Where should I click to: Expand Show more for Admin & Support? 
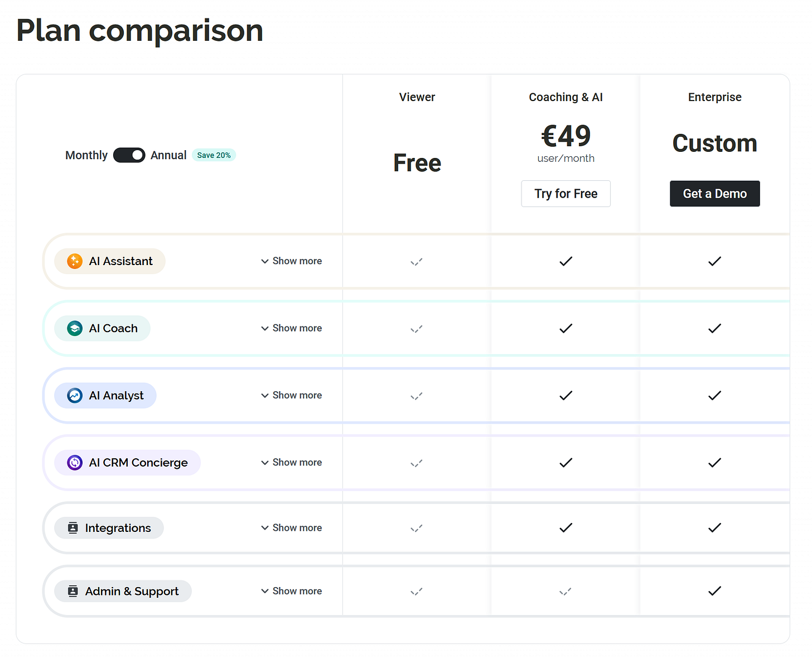292,591
